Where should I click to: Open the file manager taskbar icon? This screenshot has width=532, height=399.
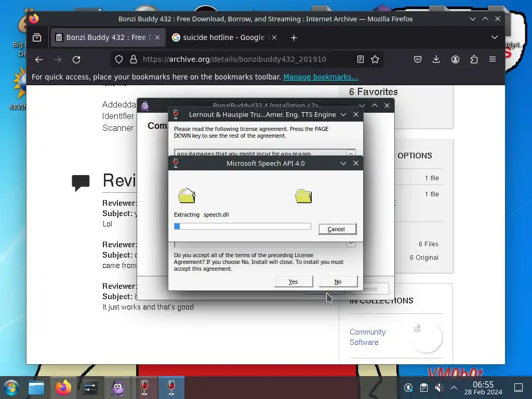(36, 388)
